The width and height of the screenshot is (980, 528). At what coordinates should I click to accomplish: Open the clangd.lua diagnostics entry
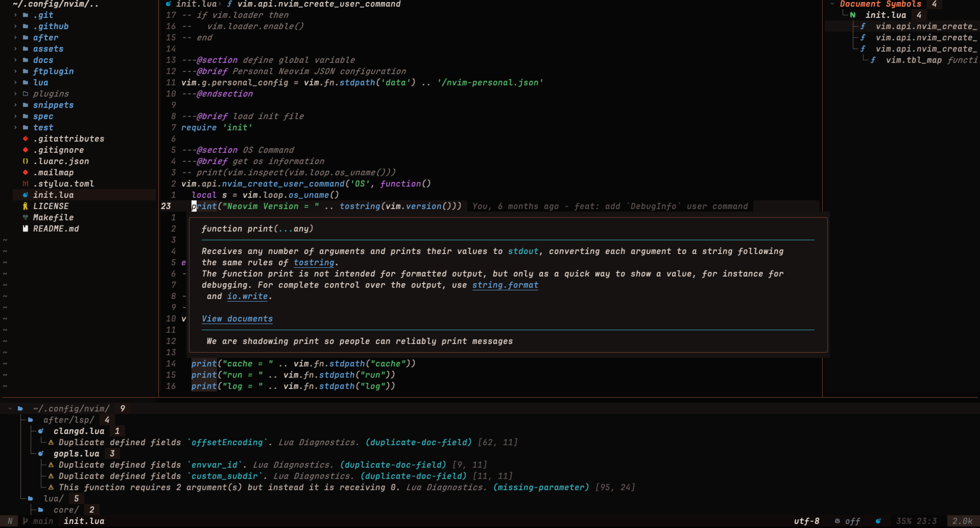(x=79, y=431)
